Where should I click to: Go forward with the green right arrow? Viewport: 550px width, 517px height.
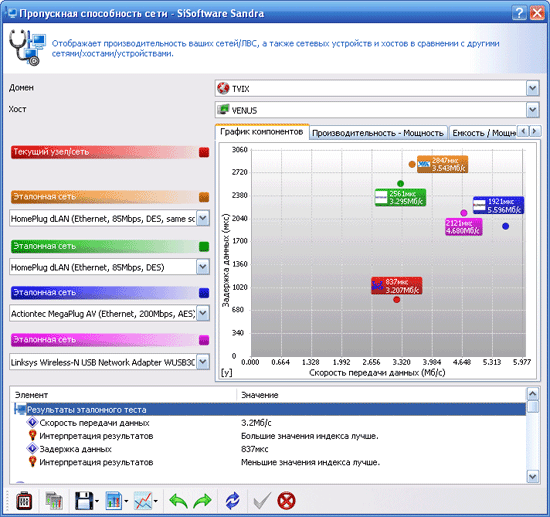point(202,501)
